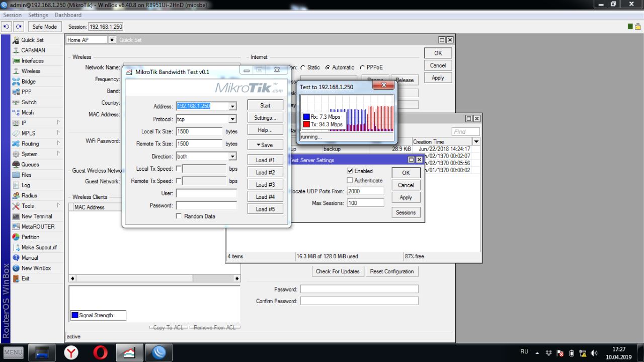Toggle the Safe Mode button

pyautogui.click(x=45, y=27)
